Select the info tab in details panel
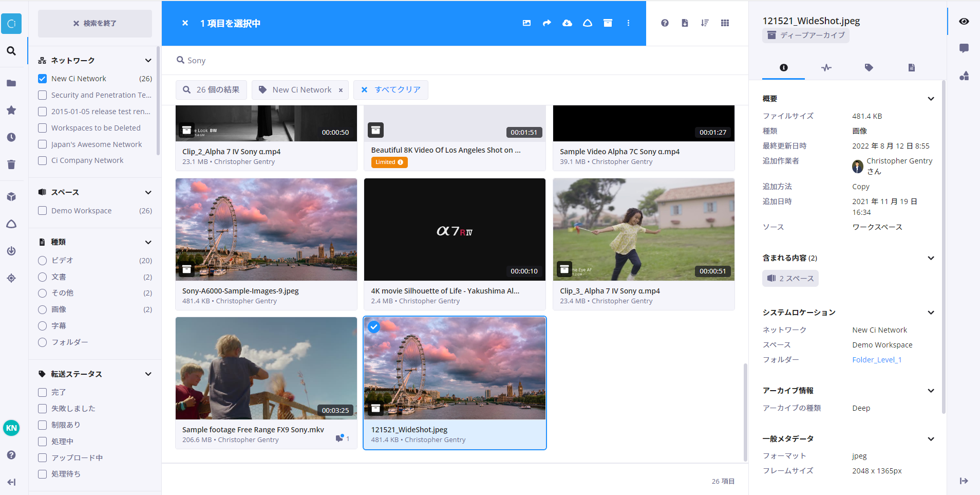Viewport: 980px width, 495px height. 783,68
